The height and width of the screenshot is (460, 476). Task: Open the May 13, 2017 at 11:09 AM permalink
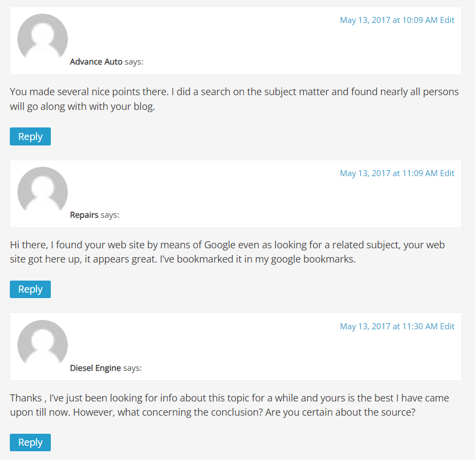(389, 173)
